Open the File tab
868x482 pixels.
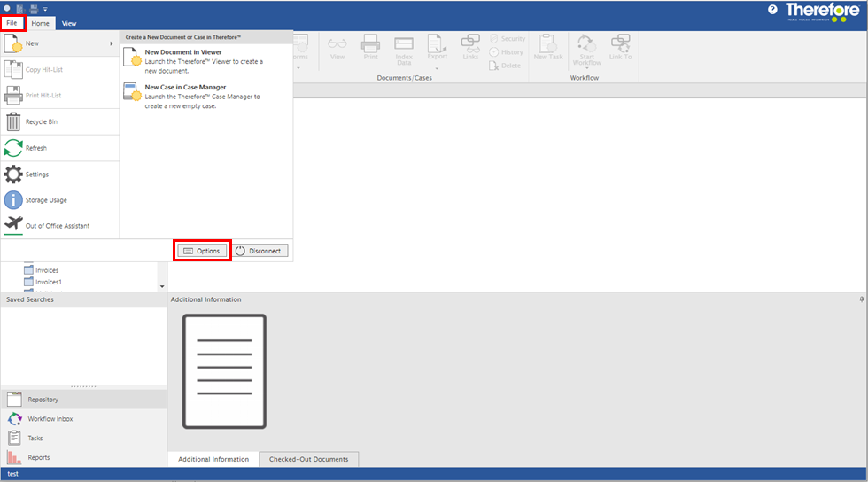pos(12,22)
